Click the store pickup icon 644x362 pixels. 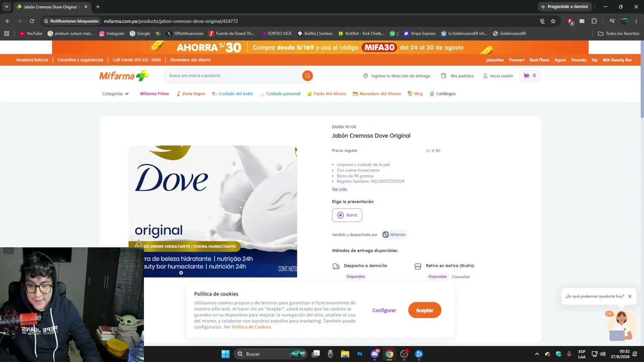[418, 266]
